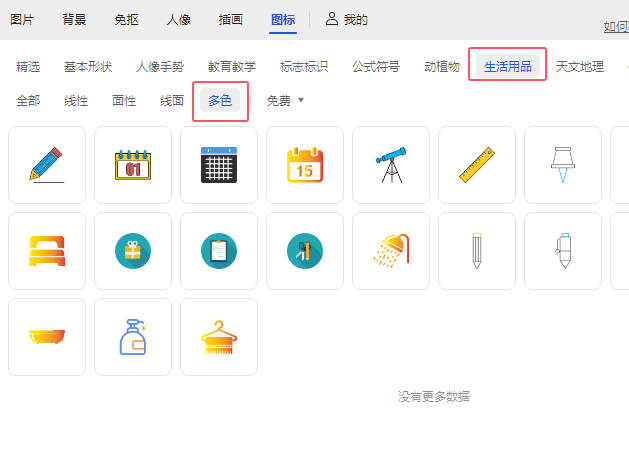
Task: Filter icons by 多色 style
Action: [x=220, y=100]
